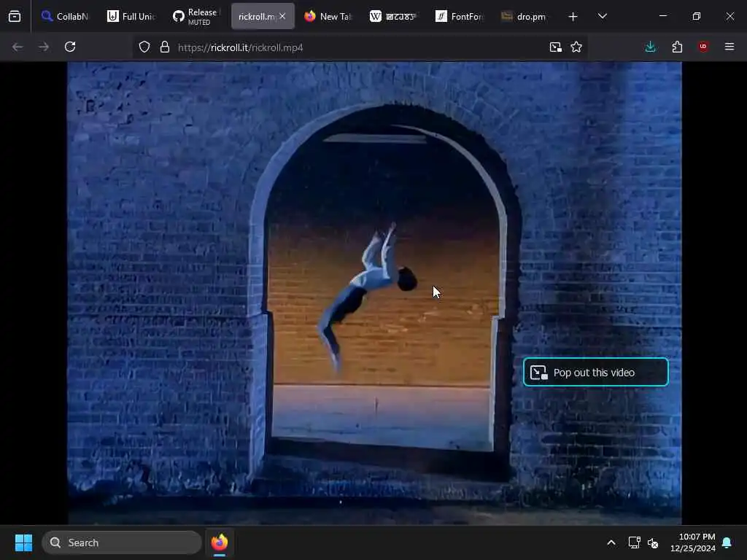Switch to the CollabN tab
747x560 pixels.
coord(65,17)
